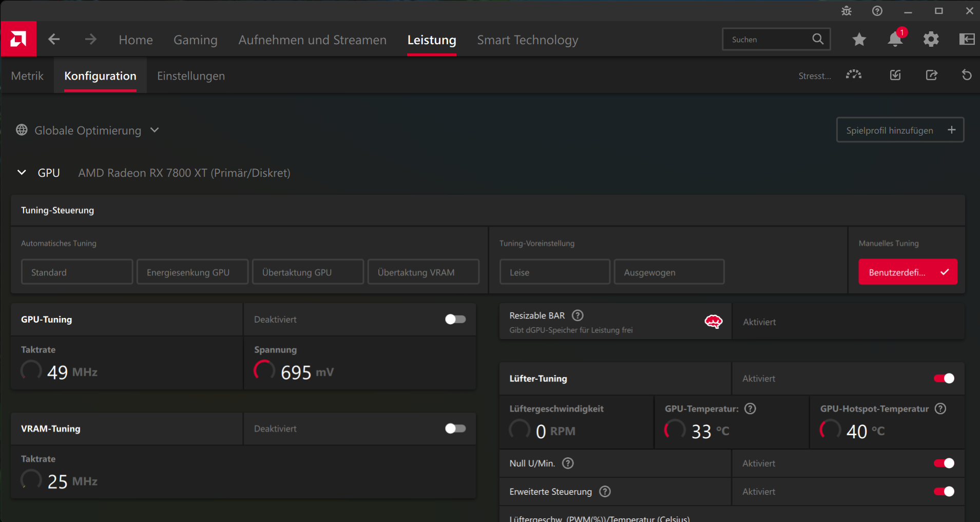Screen dimensions: 980x522
Task: Click Resizable BAR Aktiviert status
Action: click(759, 322)
